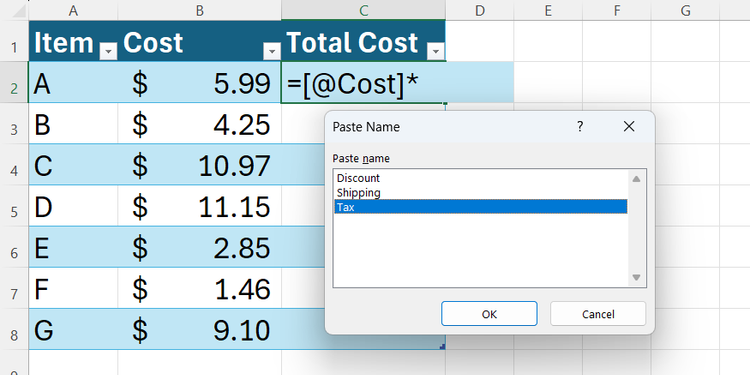The image size is (750, 375).
Task: Click the formula cell =[@Cost]*
Action: pos(364,82)
